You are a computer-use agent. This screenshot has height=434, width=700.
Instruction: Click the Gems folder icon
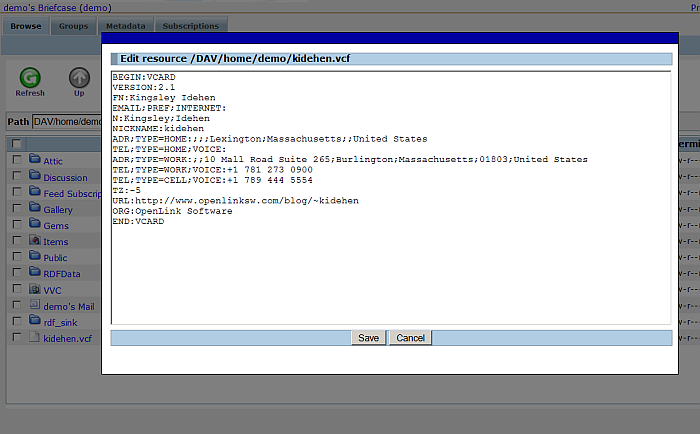(x=34, y=225)
